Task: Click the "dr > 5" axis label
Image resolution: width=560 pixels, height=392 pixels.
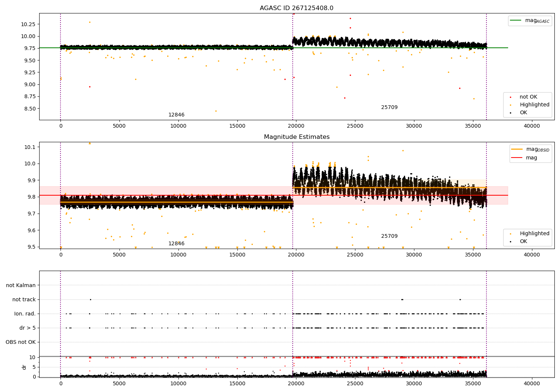Action: click(x=28, y=328)
